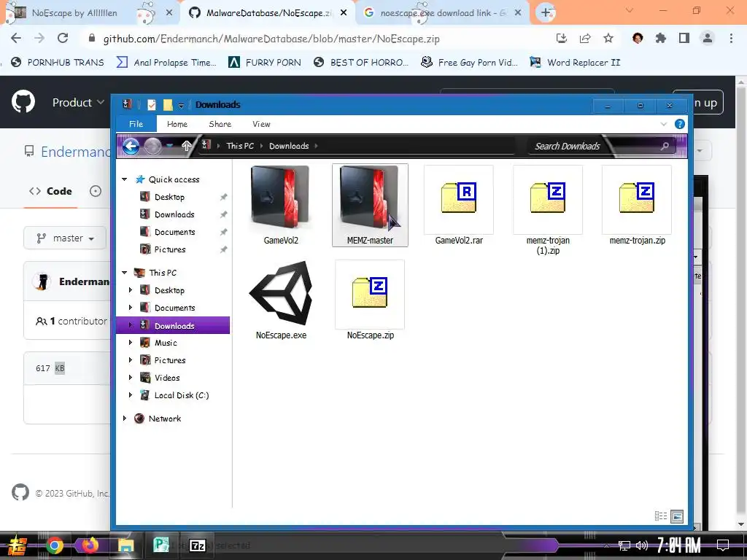747x560 pixels.
Task: Click the volume speaker tray icon
Action: coord(641,545)
